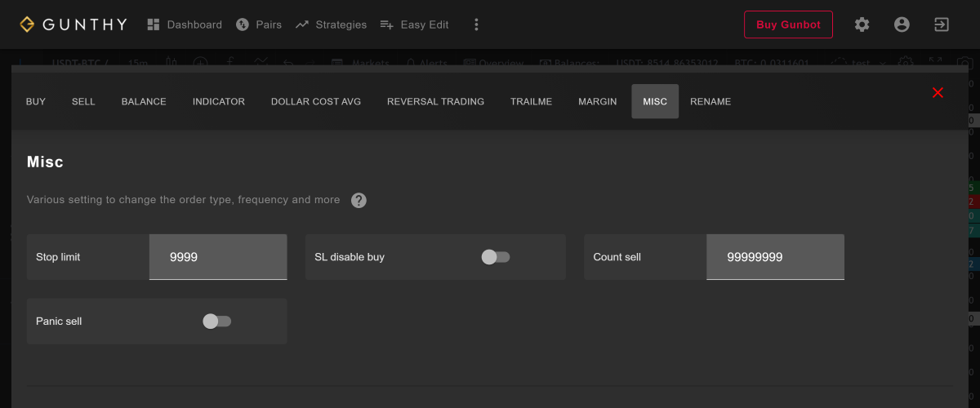Open the BALANCE tab

[144, 102]
